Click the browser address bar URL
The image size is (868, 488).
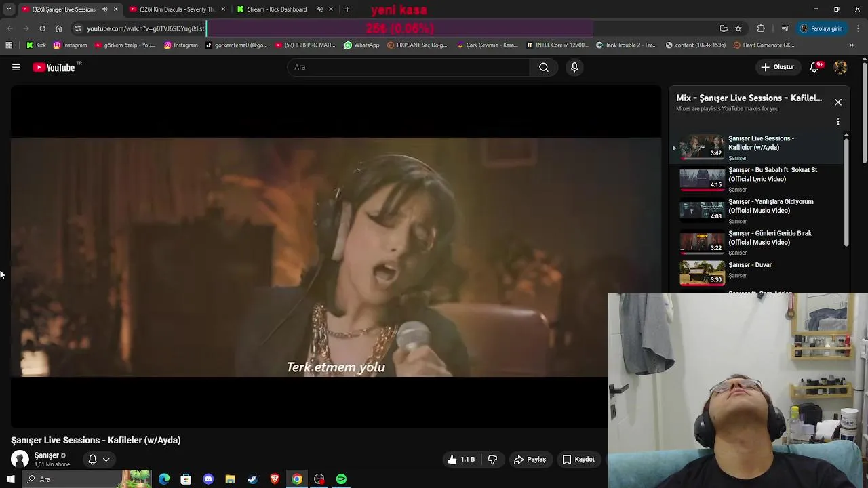pyautogui.click(x=145, y=28)
